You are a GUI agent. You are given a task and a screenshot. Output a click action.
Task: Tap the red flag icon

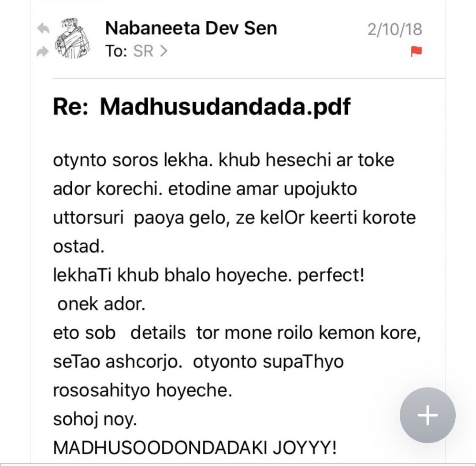[416, 52]
